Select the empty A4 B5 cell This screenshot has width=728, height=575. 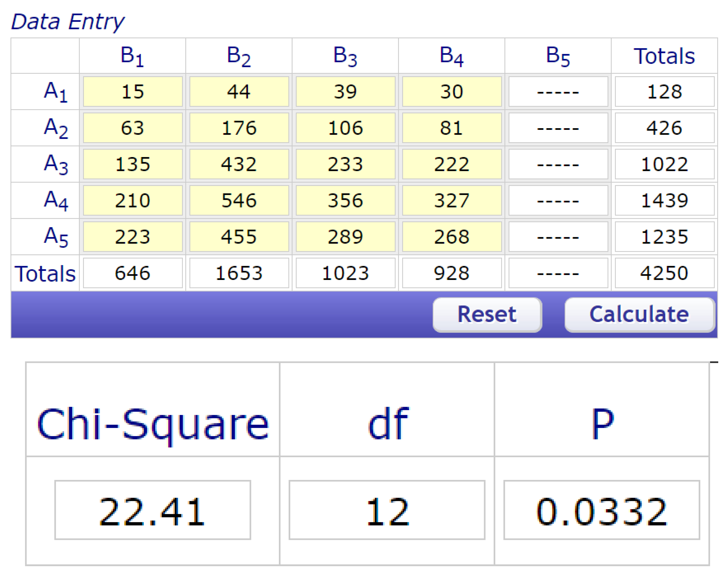558,201
